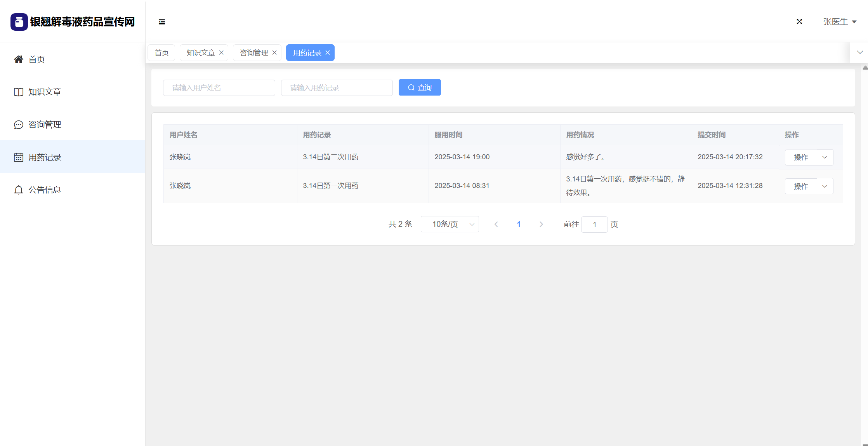Open the 10条/页 page size selector
Screen dimensions: 868x446
450,224
